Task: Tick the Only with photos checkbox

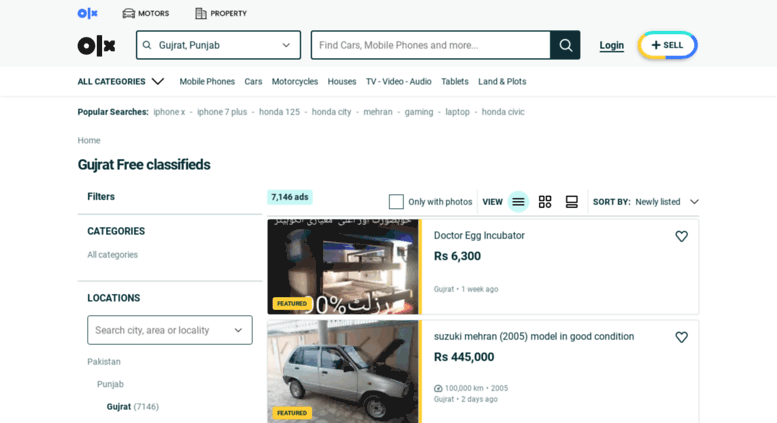Action: [x=396, y=202]
